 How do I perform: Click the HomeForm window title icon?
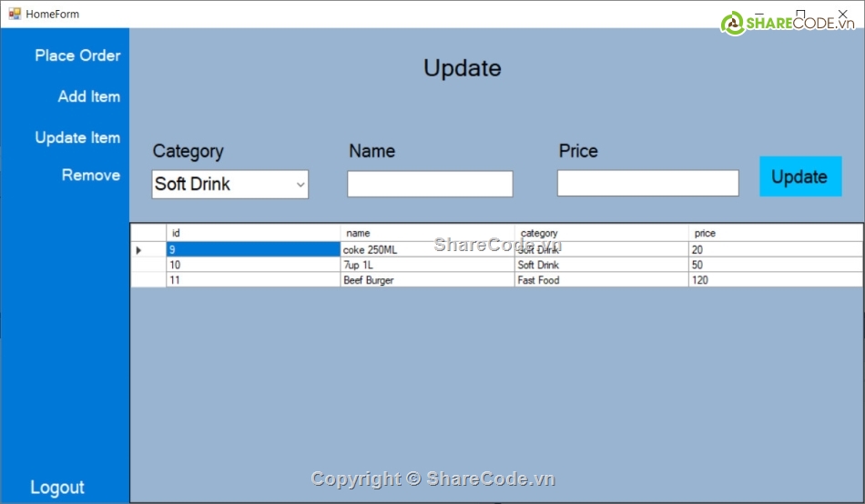(x=14, y=14)
